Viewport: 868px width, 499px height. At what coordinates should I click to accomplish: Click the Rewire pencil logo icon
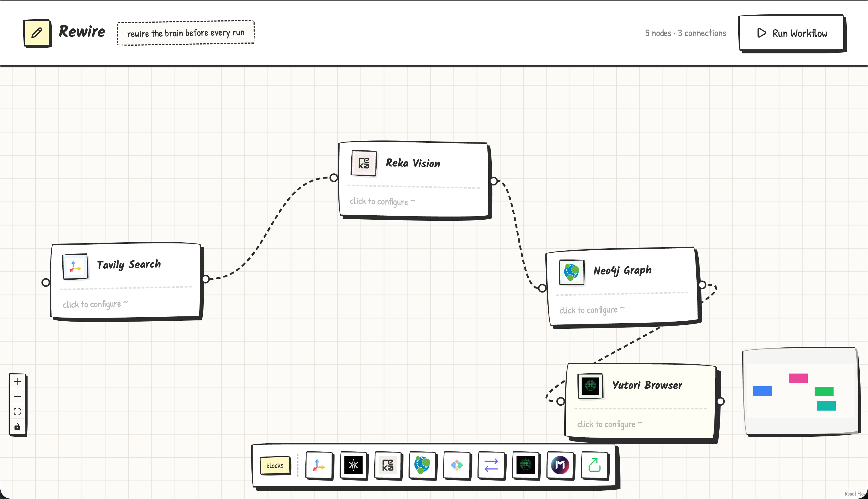click(x=37, y=33)
